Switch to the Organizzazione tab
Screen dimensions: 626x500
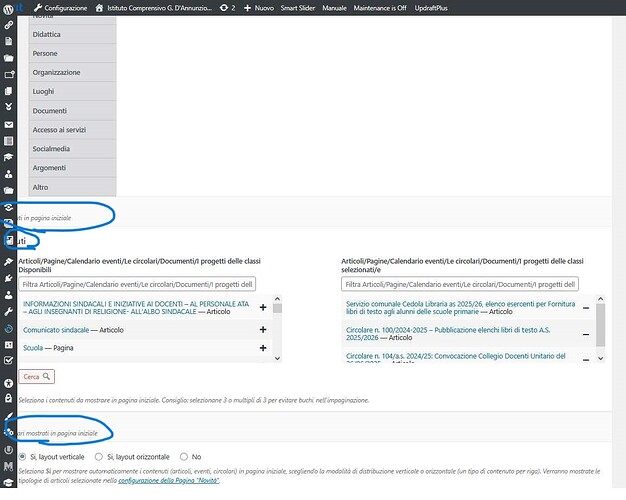coord(56,72)
